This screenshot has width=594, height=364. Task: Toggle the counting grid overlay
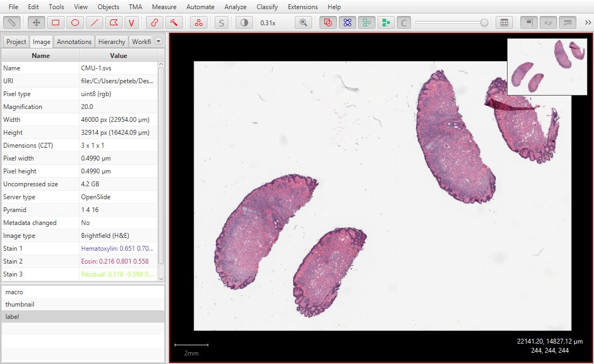tap(504, 23)
